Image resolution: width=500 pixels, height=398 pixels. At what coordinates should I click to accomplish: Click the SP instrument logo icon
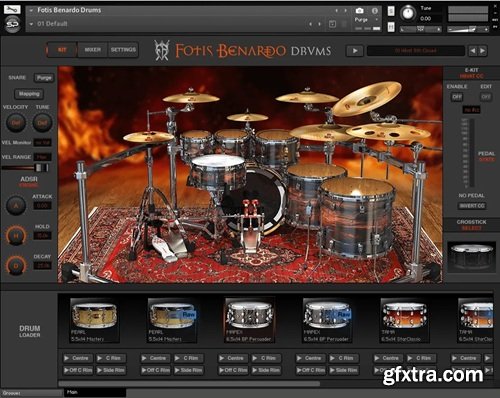point(13,24)
